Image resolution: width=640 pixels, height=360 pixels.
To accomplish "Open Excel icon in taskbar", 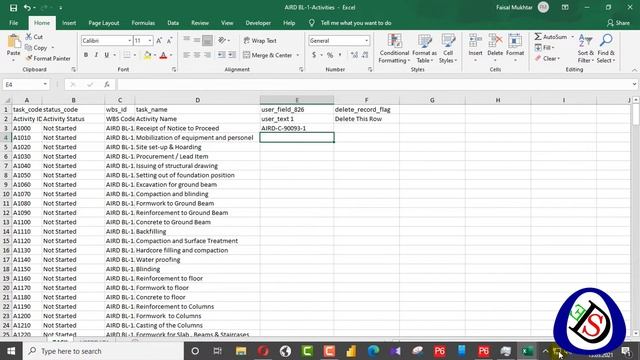I will coord(527,351).
